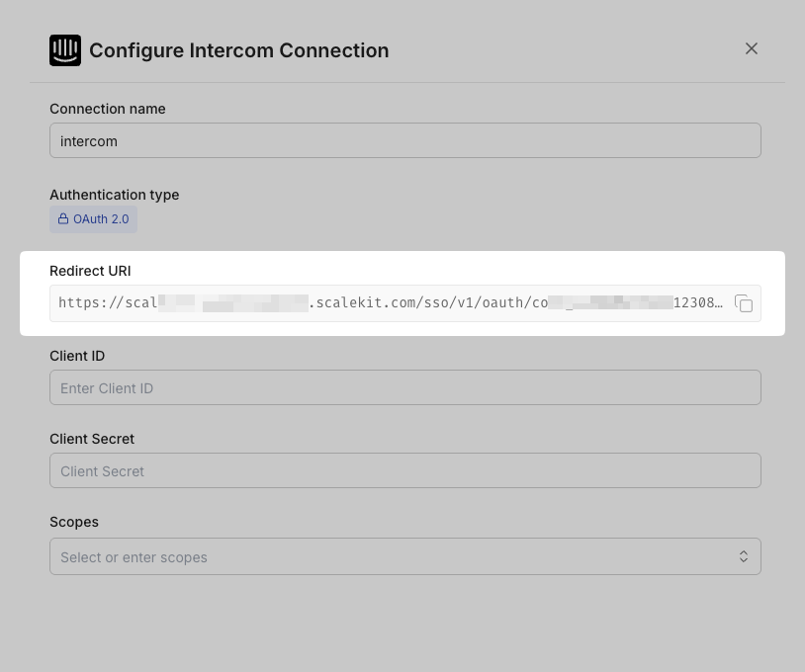Click the Client Secret label

click(92, 439)
